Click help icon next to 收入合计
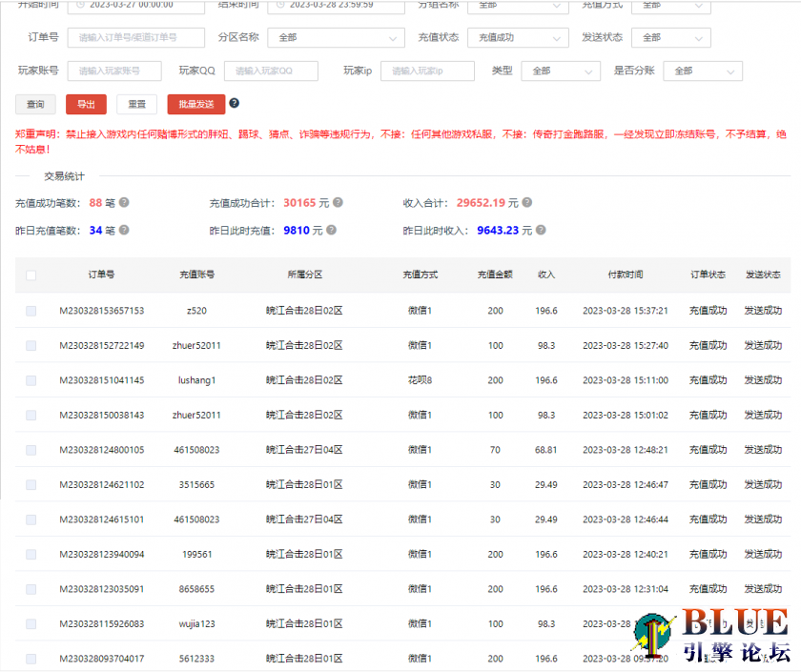The width and height of the screenshot is (801, 672). tap(527, 203)
